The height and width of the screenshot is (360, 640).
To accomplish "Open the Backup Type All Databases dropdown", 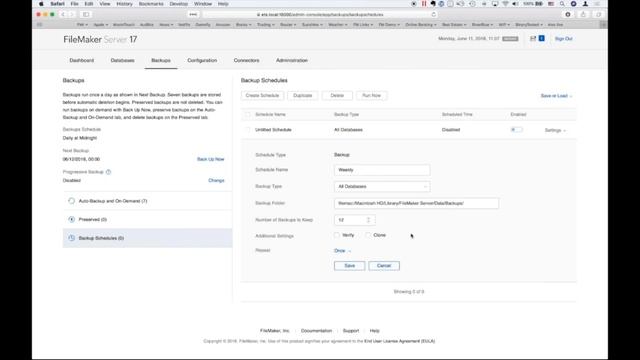I will click(382, 187).
